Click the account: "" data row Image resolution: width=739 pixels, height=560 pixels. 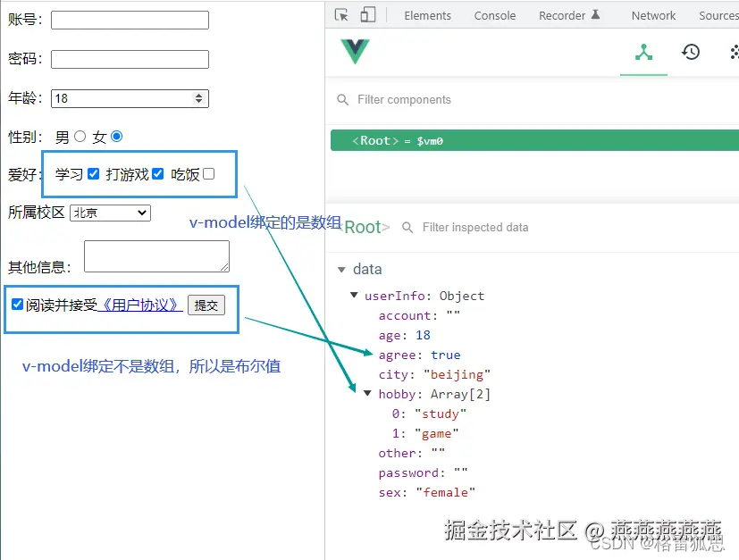[419, 315]
